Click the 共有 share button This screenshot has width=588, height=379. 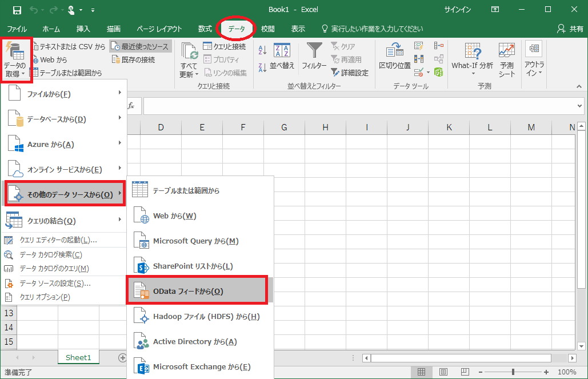(570, 29)
